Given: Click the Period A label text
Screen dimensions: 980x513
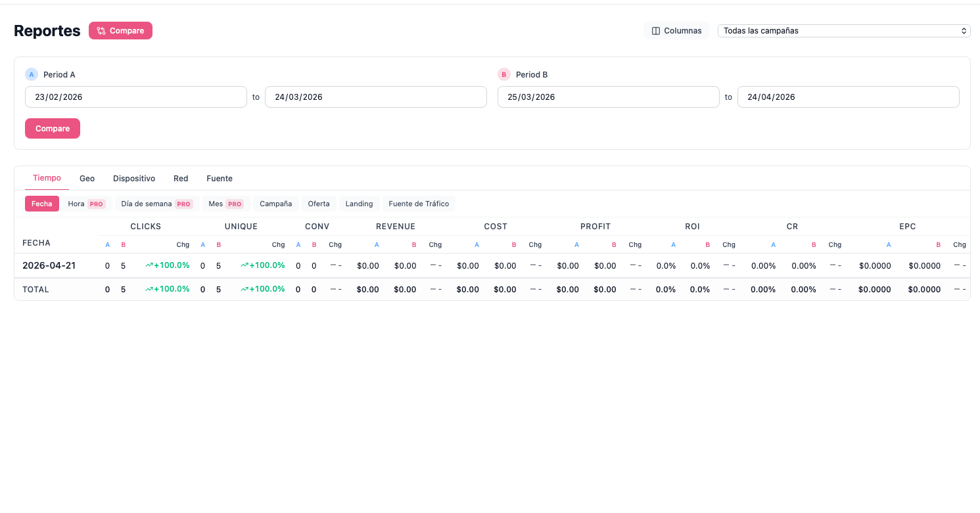Looking at the screenshot, I should (x=59, y=75).
